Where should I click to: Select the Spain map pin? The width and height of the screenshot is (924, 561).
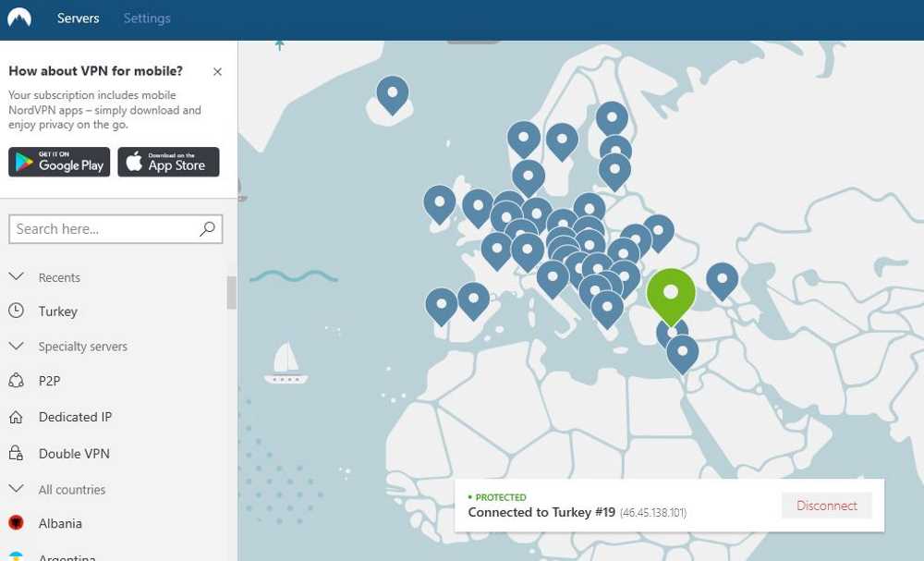[x=473, y=301]
